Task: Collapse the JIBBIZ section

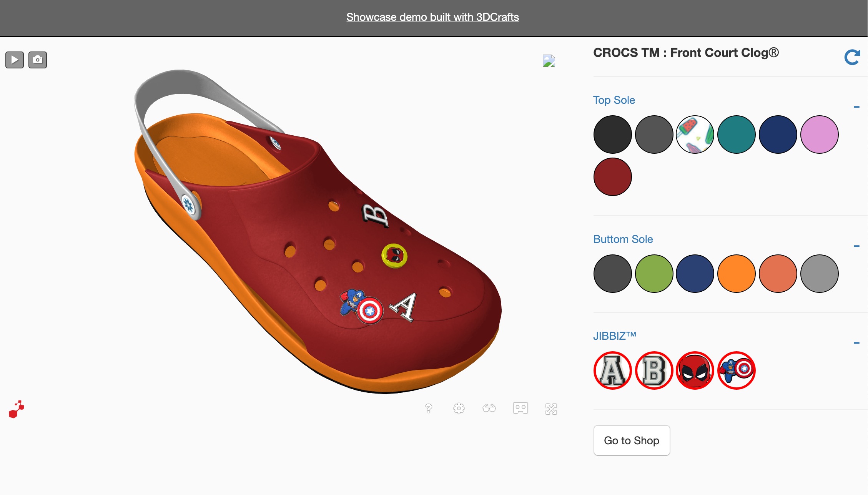Action: pos(856,343)
